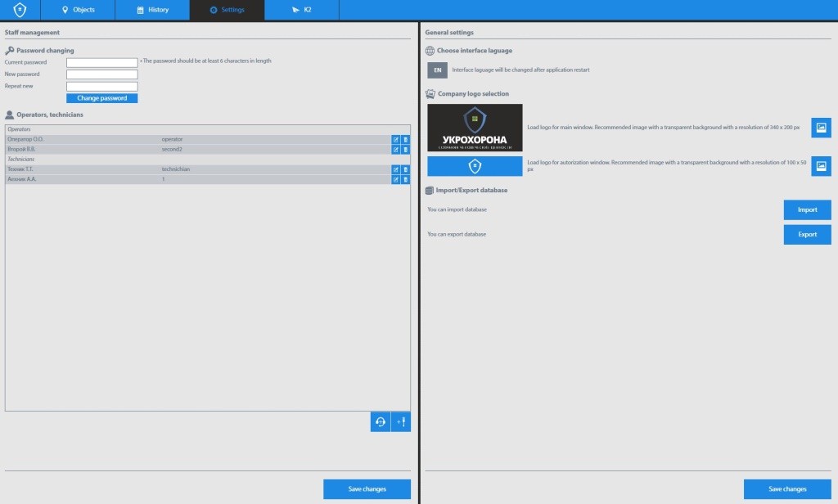Select the Техник Т.Т. row name

(20, 169)
